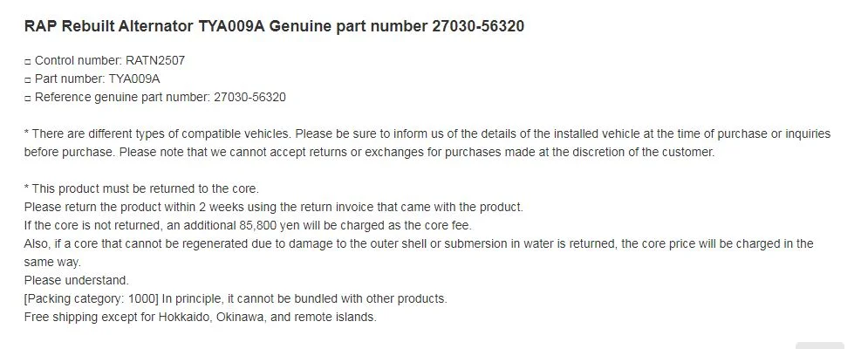Image resolution: width=868 pixels, height=349 pixels.
Task: Click 'This product must be returned to the core'
Action: (145, 188)
